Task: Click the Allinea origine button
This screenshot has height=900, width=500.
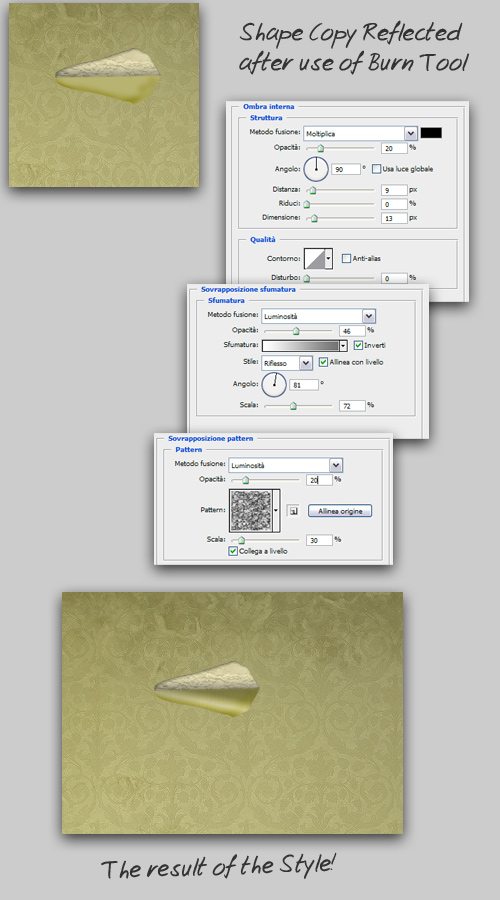Action: (x=340, y=511)
